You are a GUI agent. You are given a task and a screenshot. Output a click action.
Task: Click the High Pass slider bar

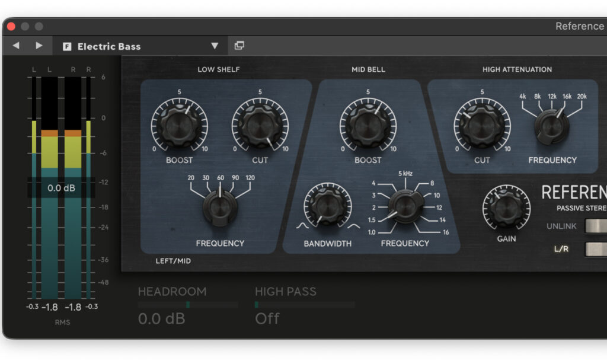305,305
